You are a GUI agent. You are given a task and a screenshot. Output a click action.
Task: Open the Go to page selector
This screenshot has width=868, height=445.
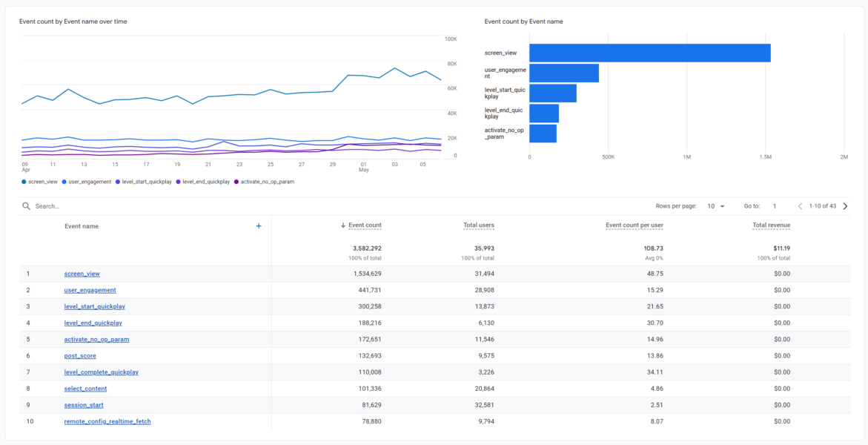tap(776, 205)
